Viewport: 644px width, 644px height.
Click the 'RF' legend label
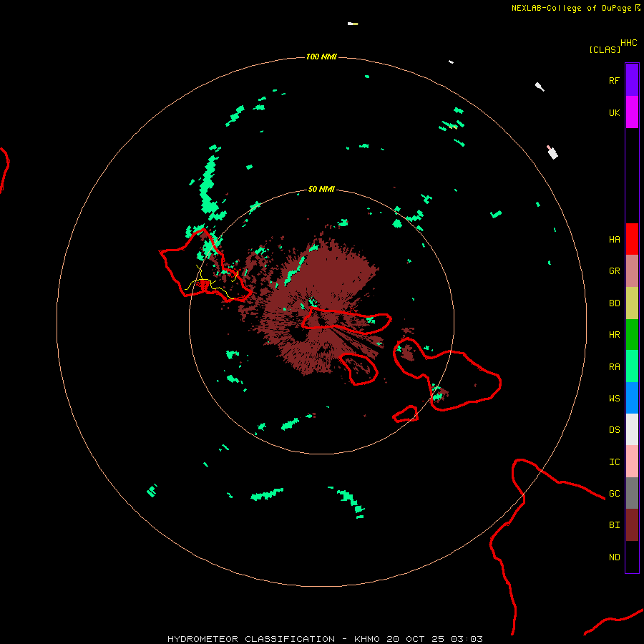coord(615,80)
